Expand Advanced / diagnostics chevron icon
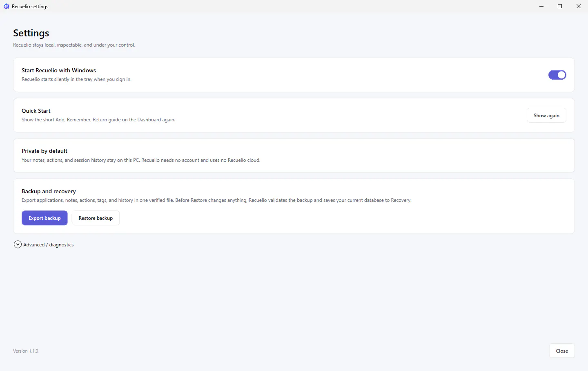Image resolution: width=588 pixels, height=371 pixels. (18, 244)
